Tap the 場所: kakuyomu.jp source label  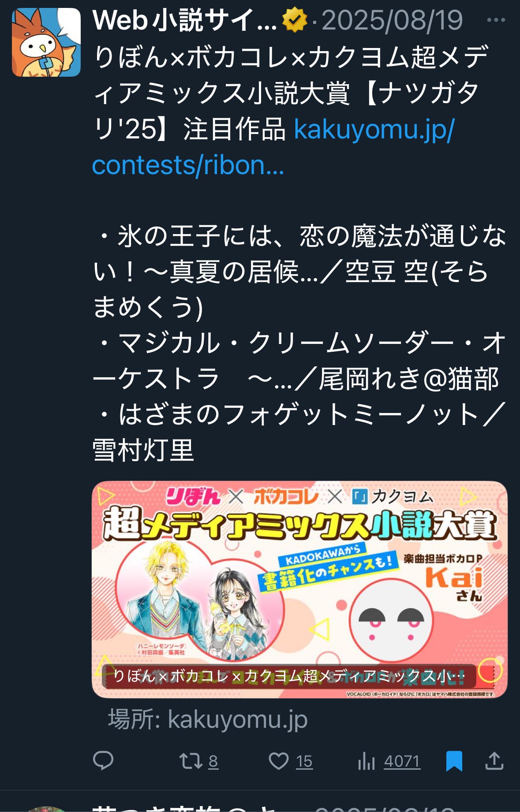point(208,720)
